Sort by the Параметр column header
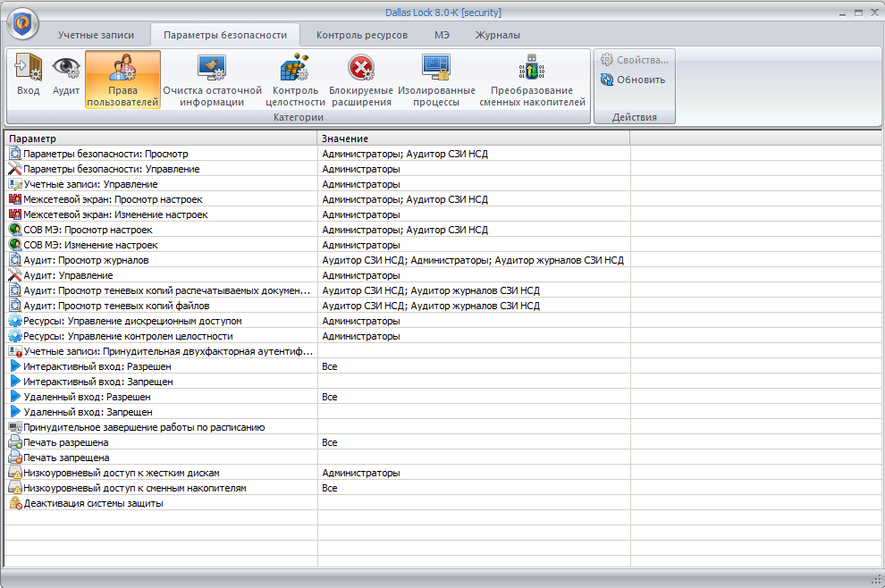The height and width of the screenshot is (588, 885). [161, 139]
